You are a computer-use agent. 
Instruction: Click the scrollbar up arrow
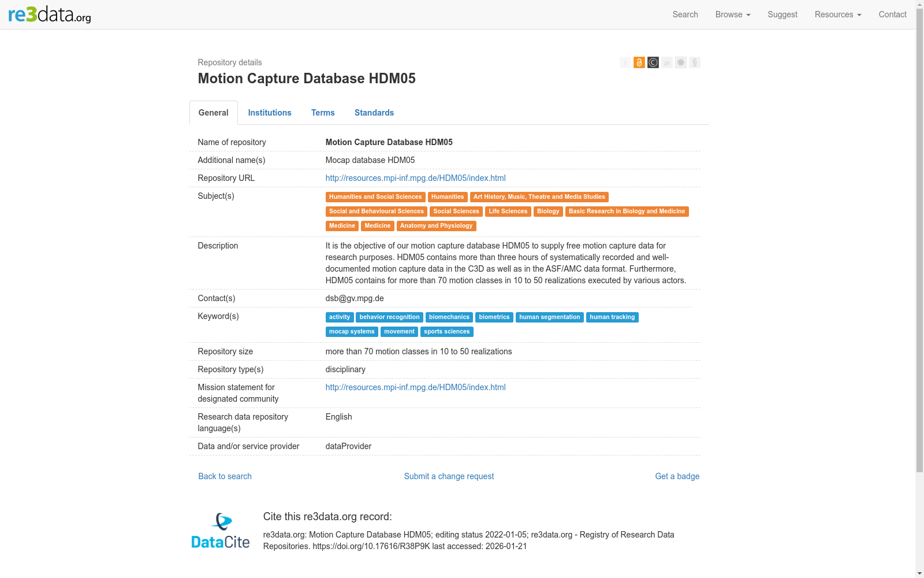[x=920, y=5]
